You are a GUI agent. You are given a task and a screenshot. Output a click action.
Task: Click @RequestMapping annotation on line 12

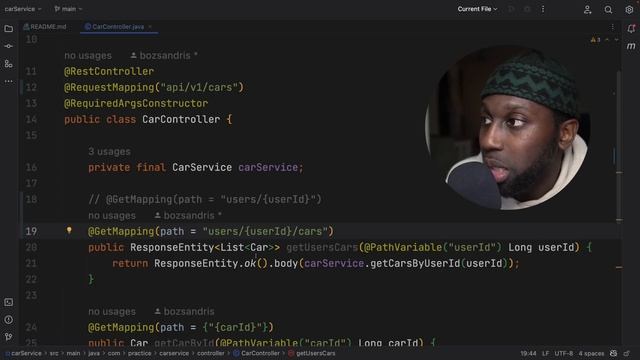click(109, 87)
